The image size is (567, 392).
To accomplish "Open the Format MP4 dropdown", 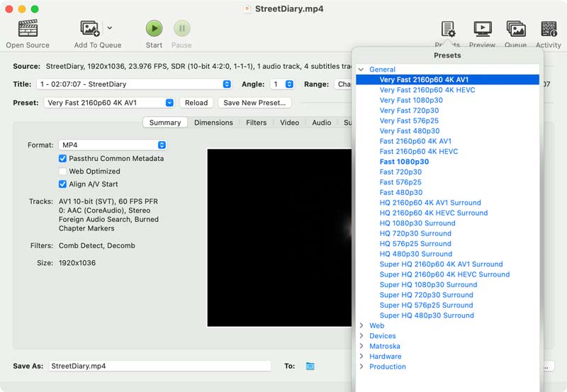I will coord(113,145).
